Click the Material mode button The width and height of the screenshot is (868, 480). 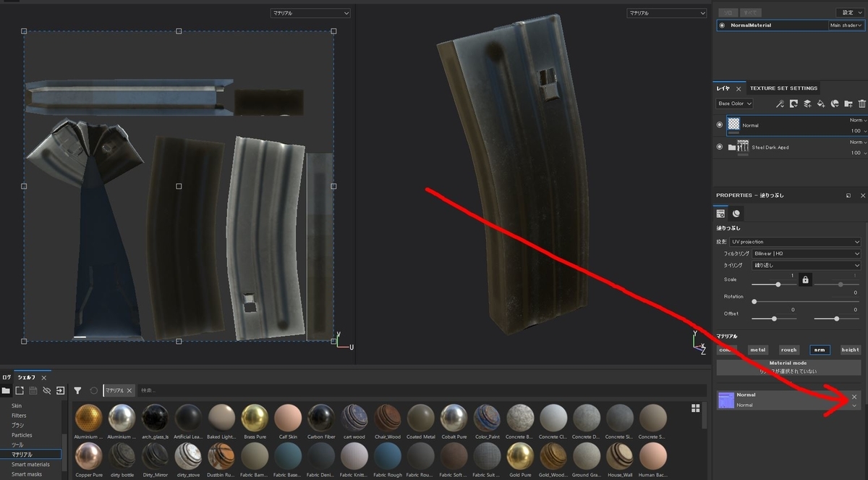coord(788,366)
